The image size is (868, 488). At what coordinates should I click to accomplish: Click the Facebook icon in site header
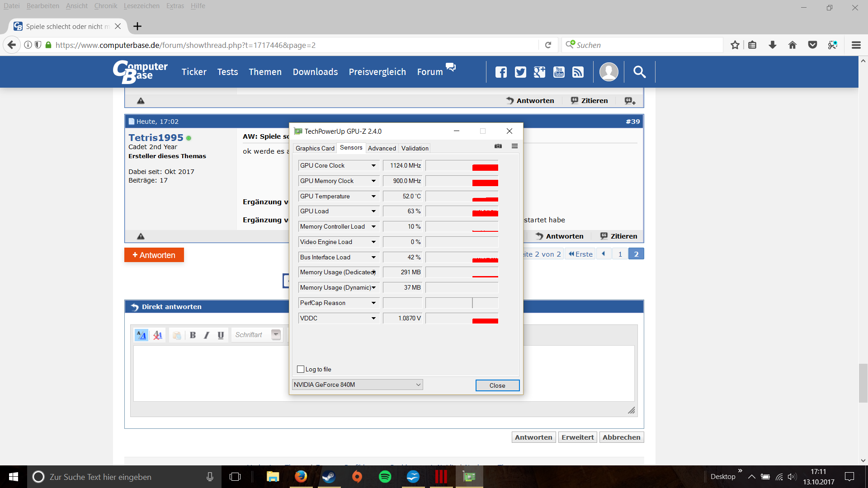click(501, 72)
